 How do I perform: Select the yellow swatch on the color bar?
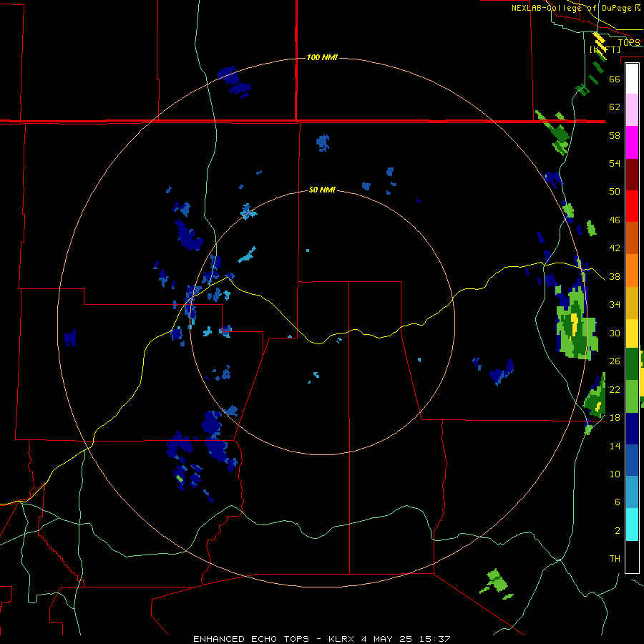click(632, 333)
